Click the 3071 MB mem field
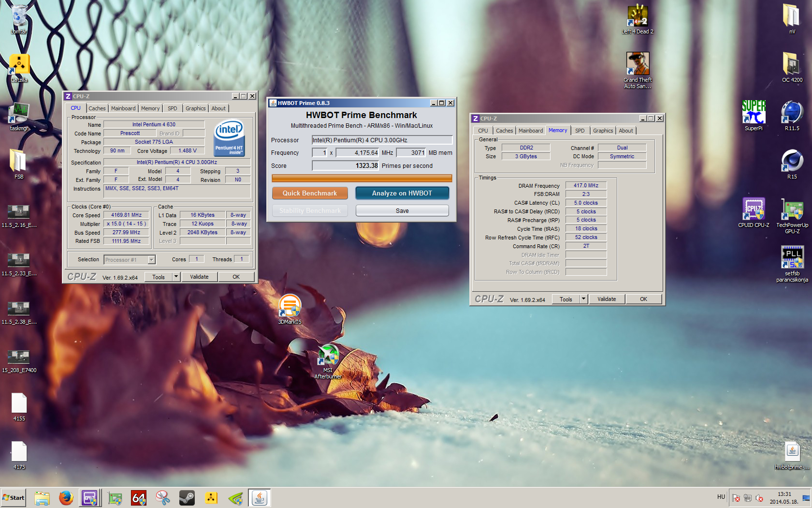 (411, 152)
